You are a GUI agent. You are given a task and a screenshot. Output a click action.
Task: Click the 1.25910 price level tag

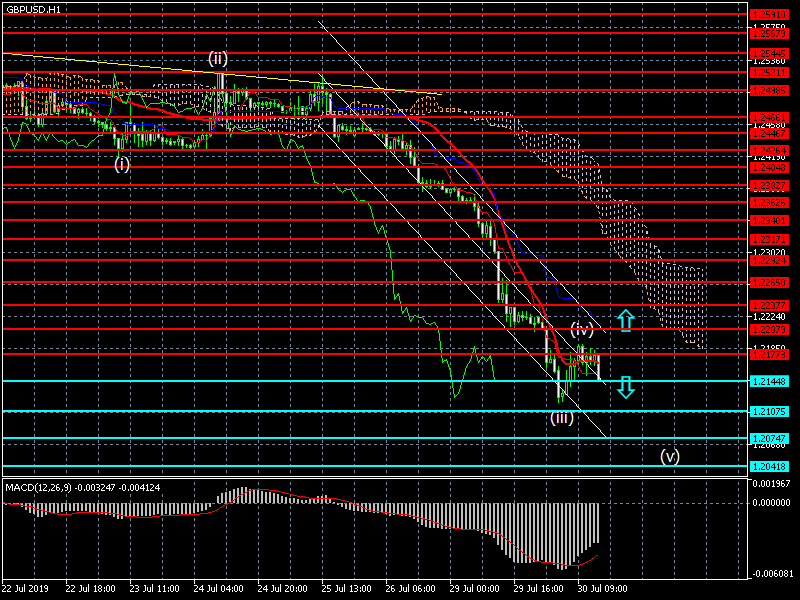pos(769,15)
